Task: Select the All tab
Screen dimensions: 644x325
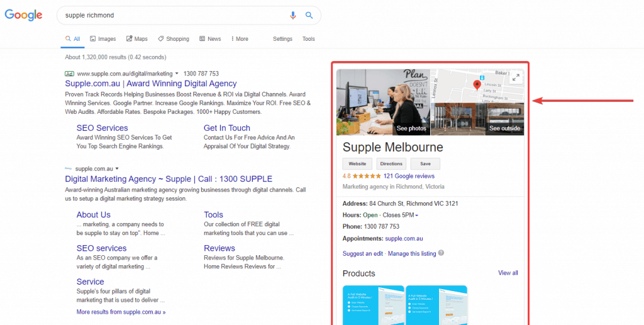Action: 73,39
